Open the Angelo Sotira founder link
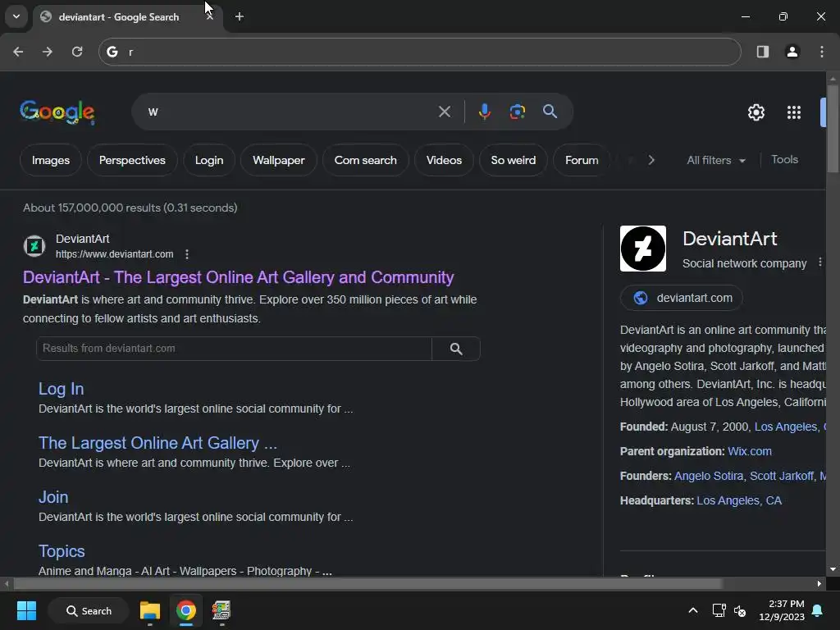This screenshot has height=630, width=840. click(x=709, y=477)
